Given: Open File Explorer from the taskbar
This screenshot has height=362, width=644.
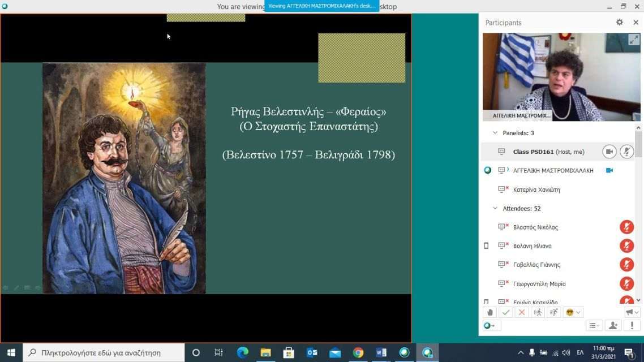Looking at the screenshot, I should tap(265, 352).
